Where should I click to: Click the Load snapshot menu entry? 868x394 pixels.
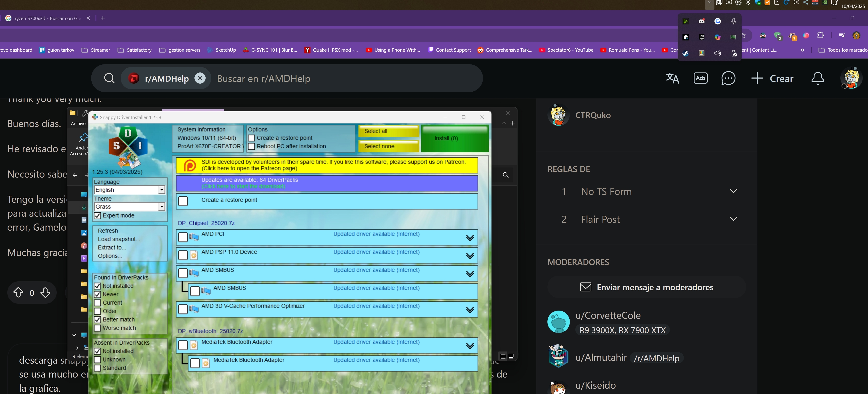click(x=119, y=239)
